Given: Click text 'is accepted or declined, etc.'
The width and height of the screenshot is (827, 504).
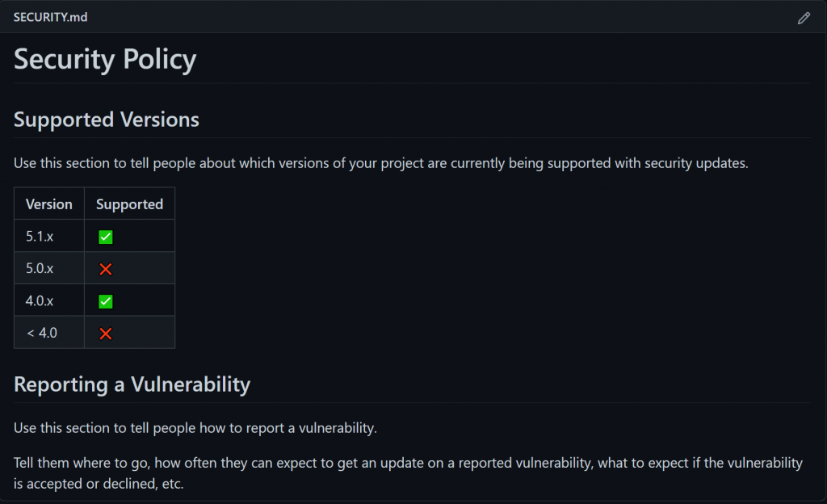Looking at the screenshot, I should click(99, 484).
